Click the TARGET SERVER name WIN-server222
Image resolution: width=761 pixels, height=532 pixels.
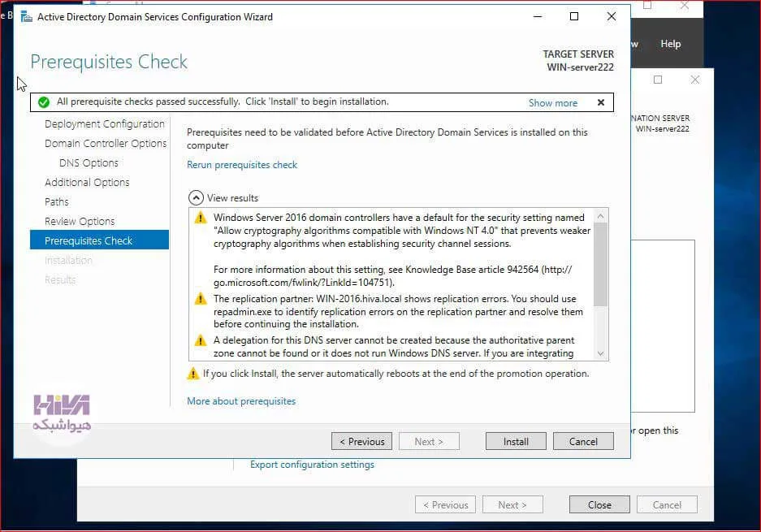click(580, 67)
